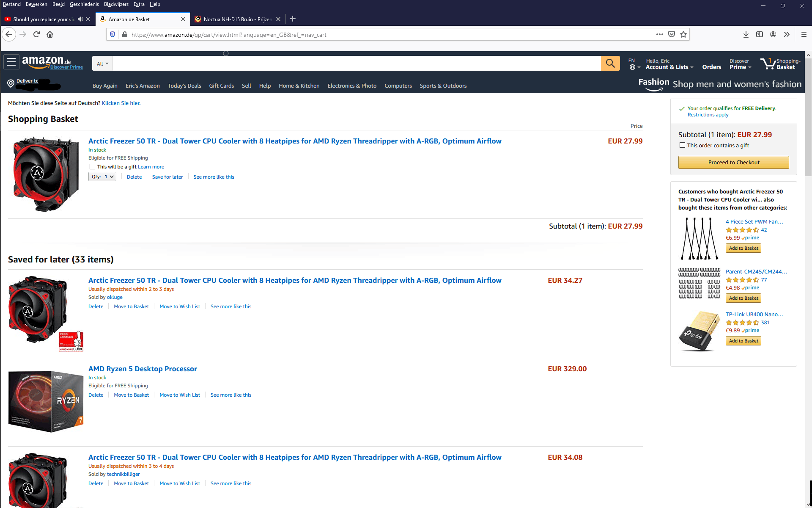This screenshot has height=508, width=812.
Task: Open the Geschiedenis menu
Action: pyautogui.click(x=84, y=4)
